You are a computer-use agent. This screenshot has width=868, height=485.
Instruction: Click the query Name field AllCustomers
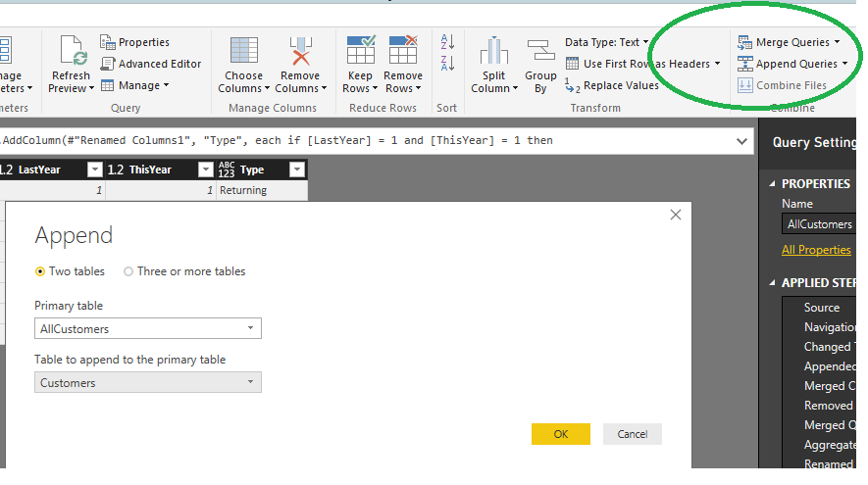[x=819, y=224]
